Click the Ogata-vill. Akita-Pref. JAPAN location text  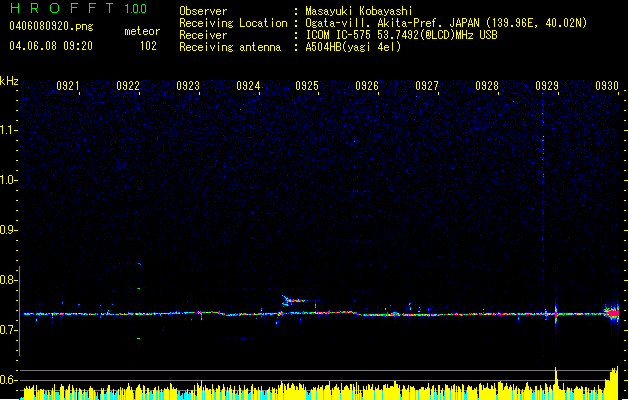click(x=446, y=23)
